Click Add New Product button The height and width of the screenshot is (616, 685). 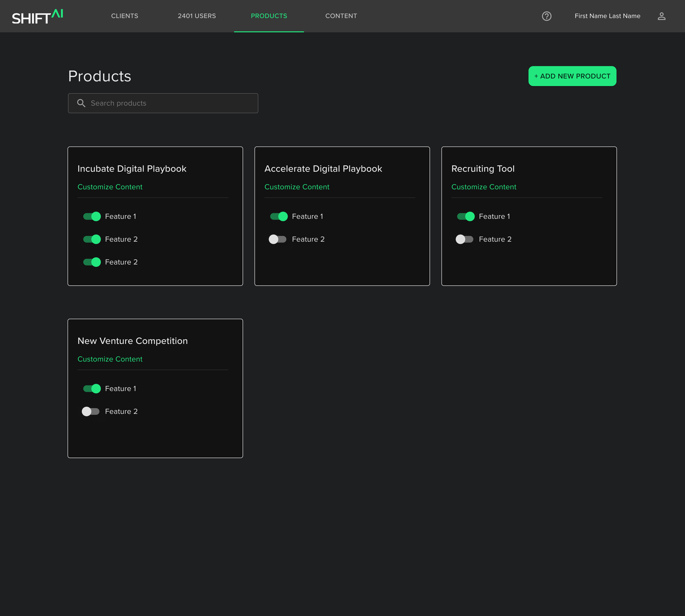coord(572,76)
